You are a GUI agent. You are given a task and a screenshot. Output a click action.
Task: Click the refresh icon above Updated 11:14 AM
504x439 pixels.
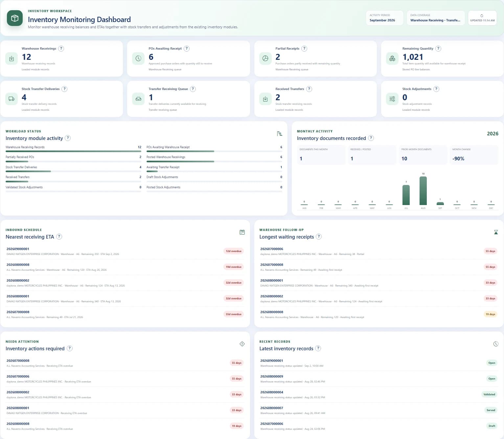point(482,16)
